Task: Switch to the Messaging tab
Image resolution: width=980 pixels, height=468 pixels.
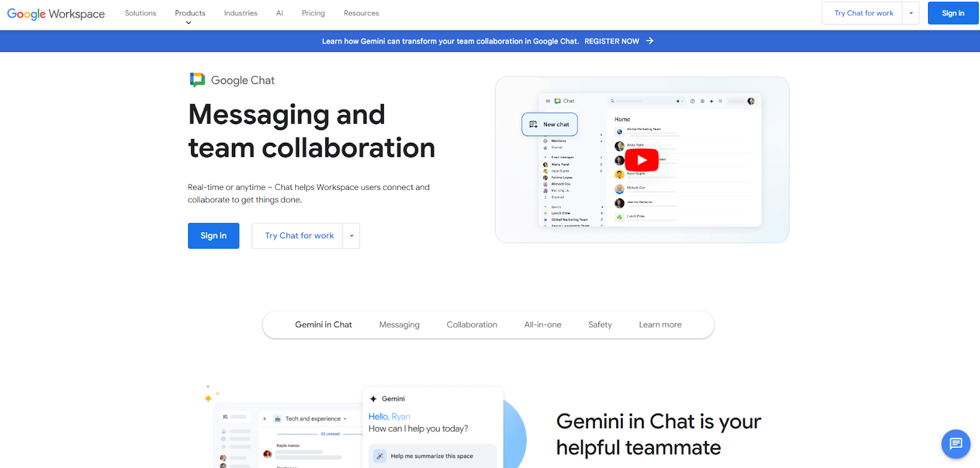Action: (x=399, y=325)
